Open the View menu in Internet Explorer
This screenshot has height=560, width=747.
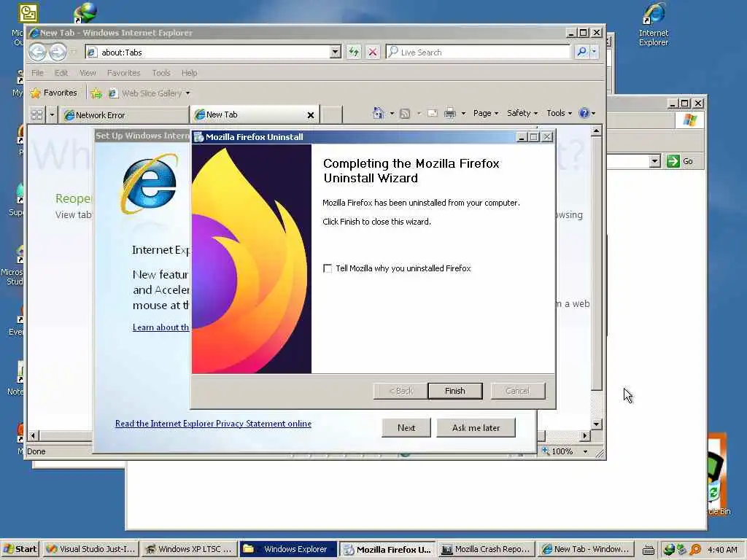88,73
